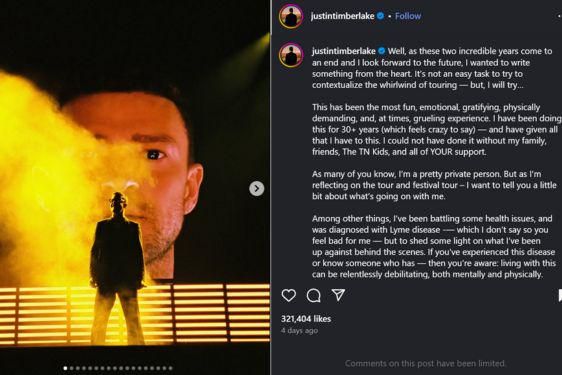Jump to the last carousel indicator dot
The width and height of the screenshot is (562, 375).
point(171,368)
